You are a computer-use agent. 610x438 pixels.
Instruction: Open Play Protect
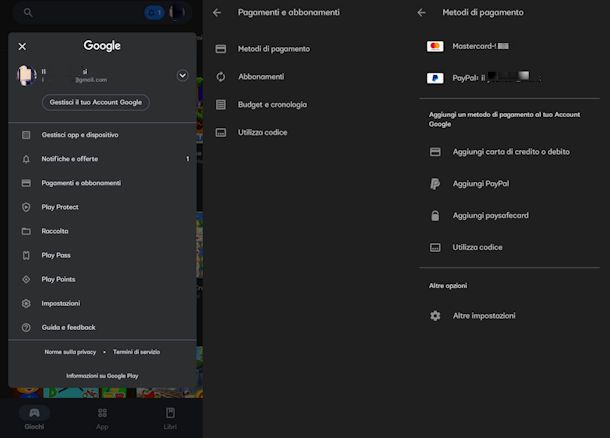point(102,207)
